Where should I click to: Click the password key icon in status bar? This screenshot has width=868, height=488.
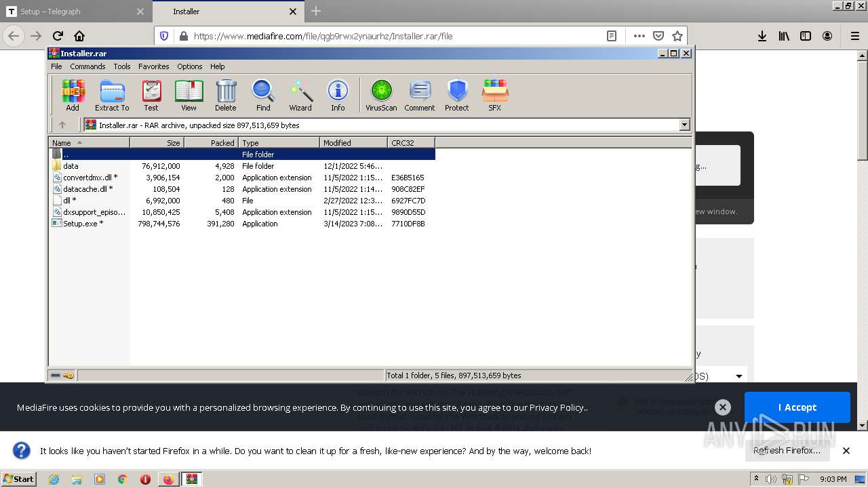(69, 375)
